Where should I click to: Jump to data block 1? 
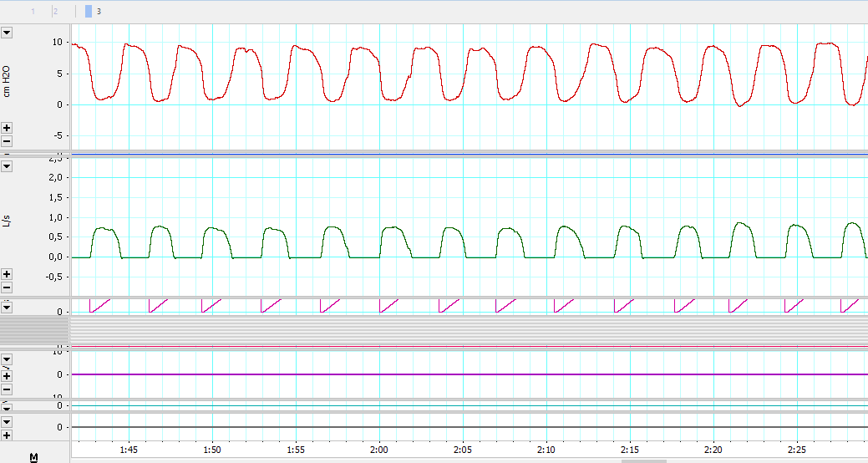click(33, 12)
